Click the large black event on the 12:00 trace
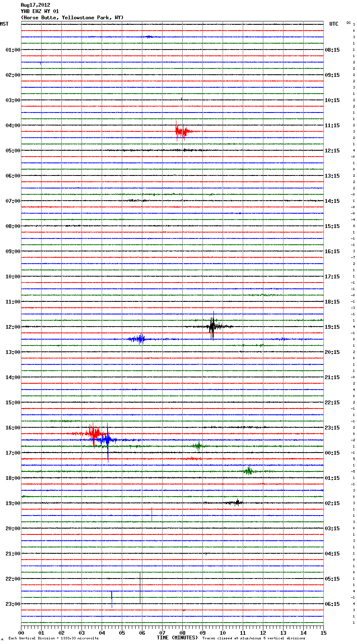Screen dimensions: 357x644 [213, 326]
